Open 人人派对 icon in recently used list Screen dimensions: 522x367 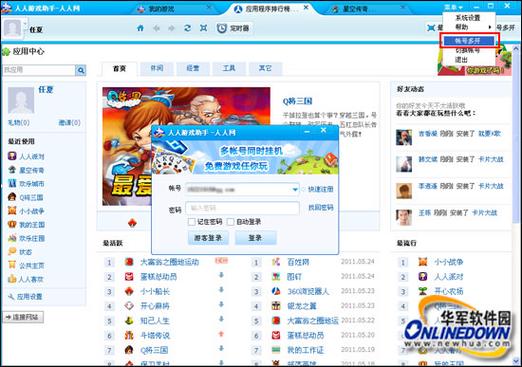[12, 156]
